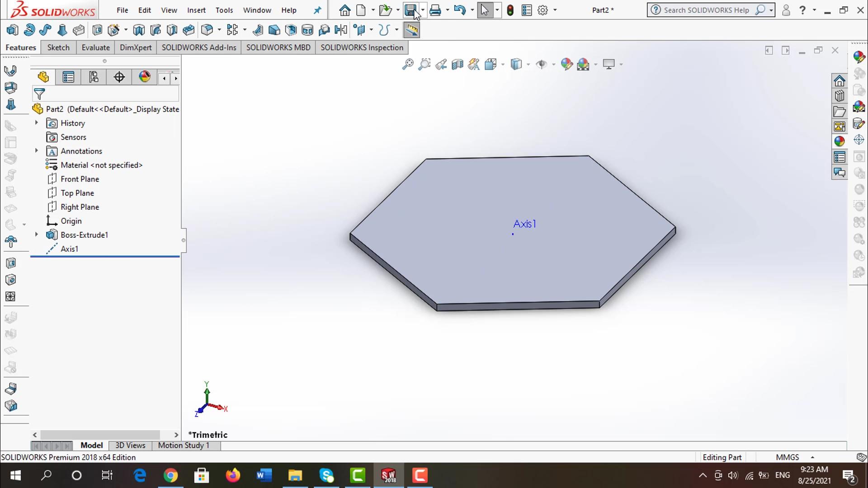
Task: Click the Edit Appearance color-ball icon
Action: (566, 64)
